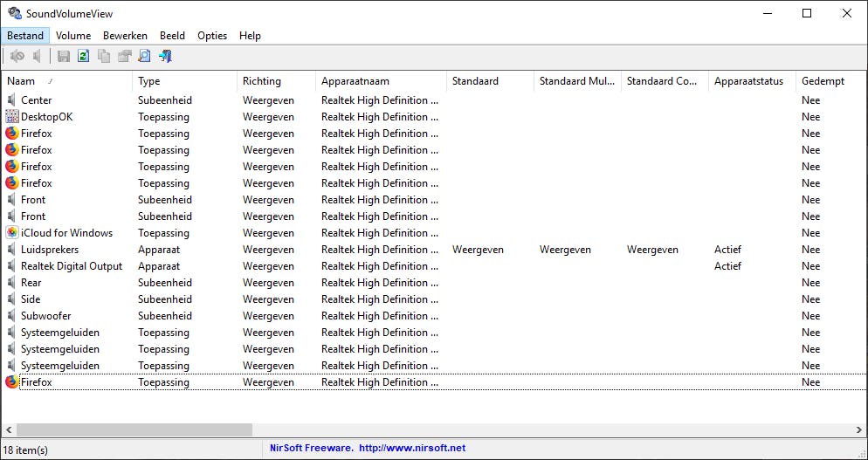Open the Opties menu
The width and height of the screenshot is (868, 460).
[212, 36]
